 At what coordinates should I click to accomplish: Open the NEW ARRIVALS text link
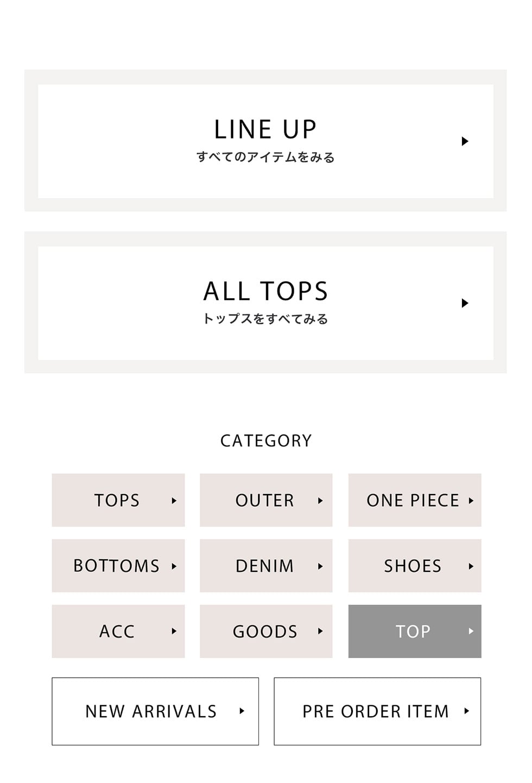coord(151,711)
